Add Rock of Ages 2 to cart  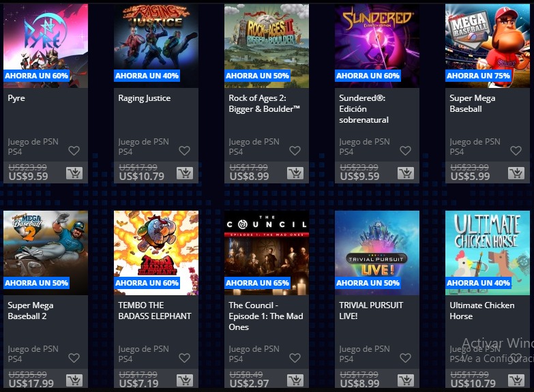click(295, 173)
